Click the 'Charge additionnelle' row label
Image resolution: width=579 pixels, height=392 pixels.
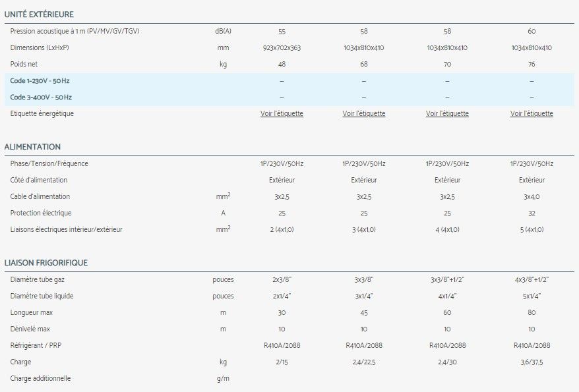(x=40, y=378)
